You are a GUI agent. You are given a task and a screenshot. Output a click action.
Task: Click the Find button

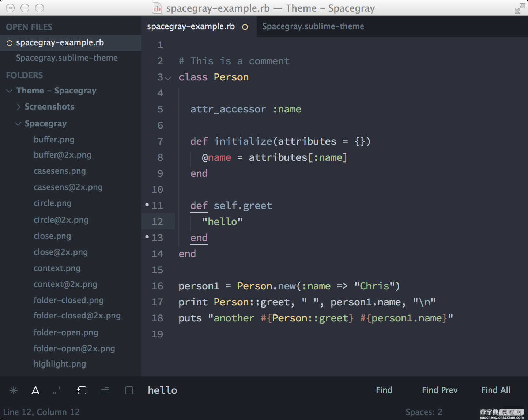384,390
